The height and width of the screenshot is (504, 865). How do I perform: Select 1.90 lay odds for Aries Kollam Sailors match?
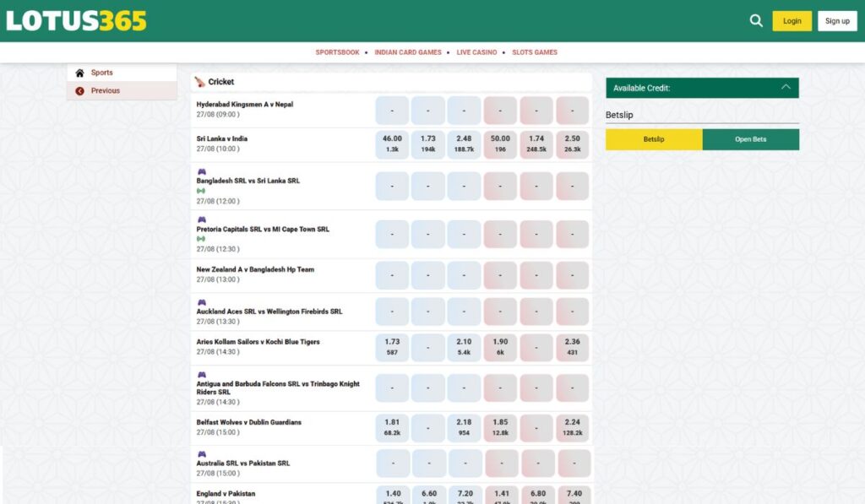(x=500, y=347)
